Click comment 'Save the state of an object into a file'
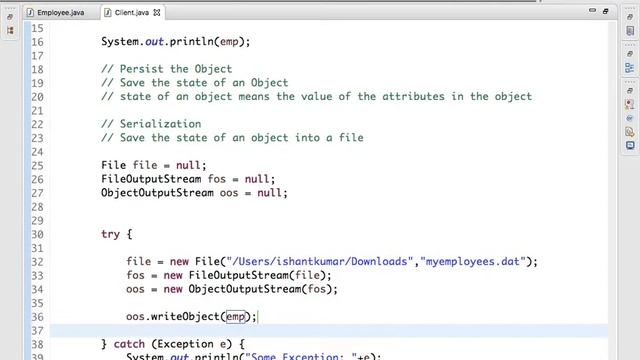This screenshot has width=640, height=360. click(232, 138)
